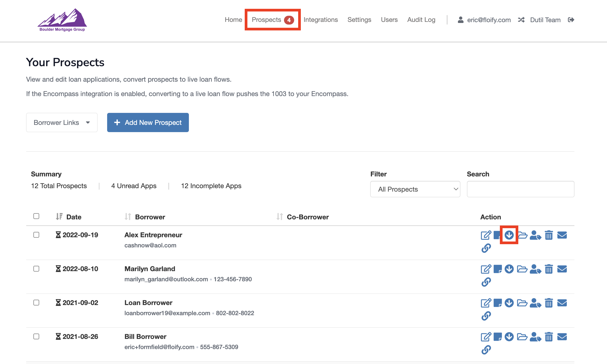
Task: Expand the All Prospects filter dropdown
Action: click(415, 189)
